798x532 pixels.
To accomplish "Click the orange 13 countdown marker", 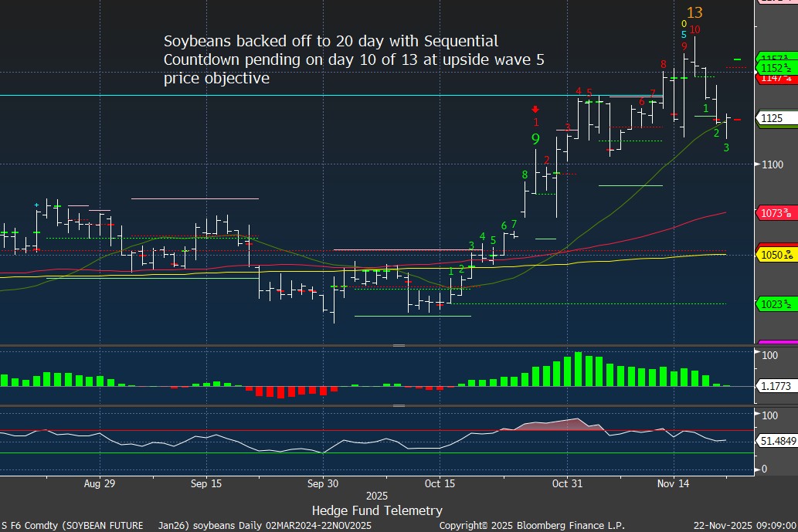I will pyautogui.click(x=694, y=12).
